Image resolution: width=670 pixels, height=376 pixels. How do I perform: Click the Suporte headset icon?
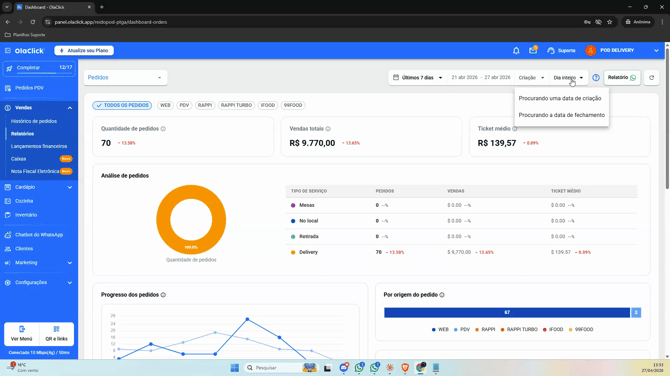(x=551, y=50)
